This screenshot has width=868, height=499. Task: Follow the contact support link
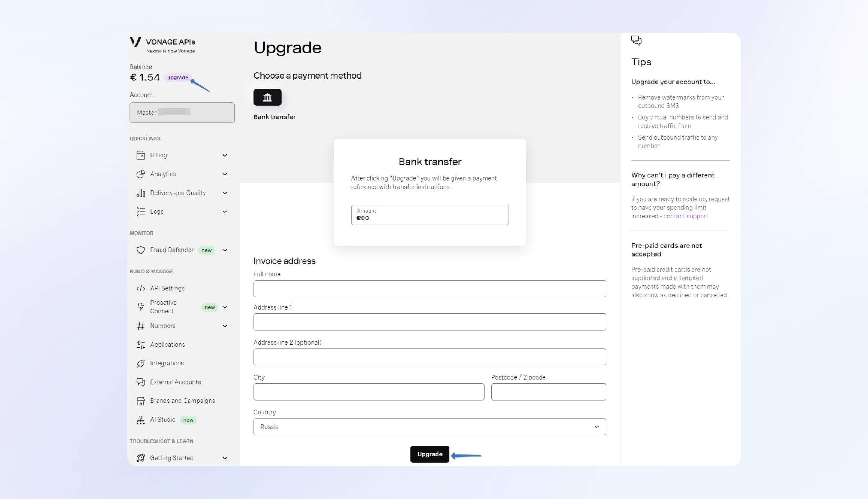click(686, 216)
